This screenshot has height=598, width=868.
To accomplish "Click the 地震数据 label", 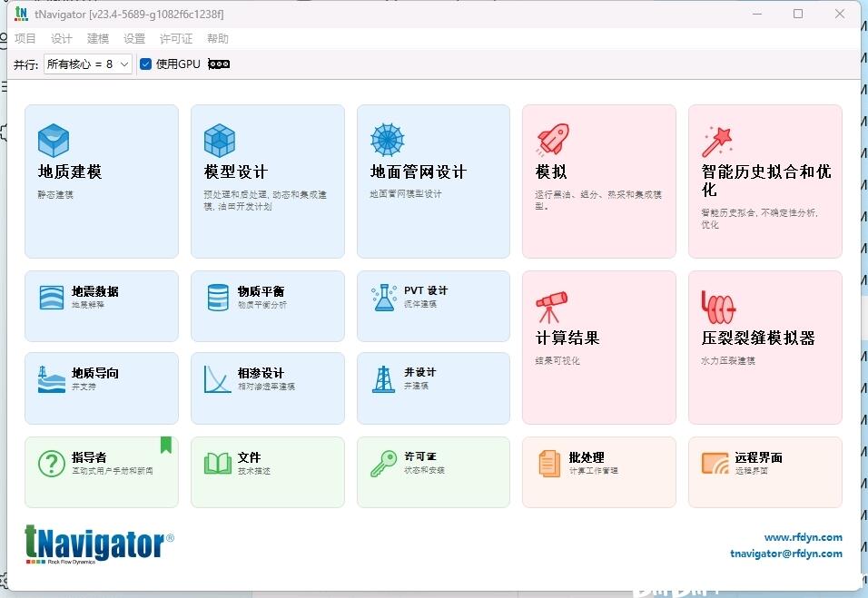I will click(x=95, y=291).
